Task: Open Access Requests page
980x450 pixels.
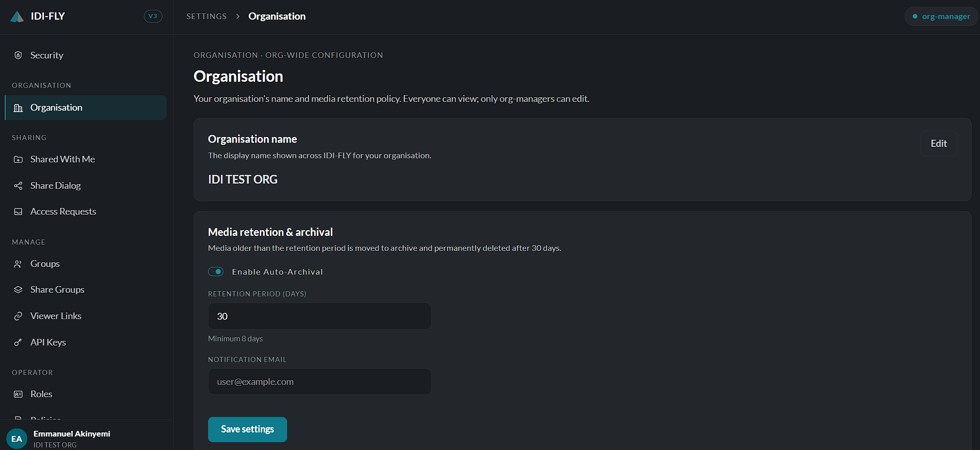Action: 85,212
